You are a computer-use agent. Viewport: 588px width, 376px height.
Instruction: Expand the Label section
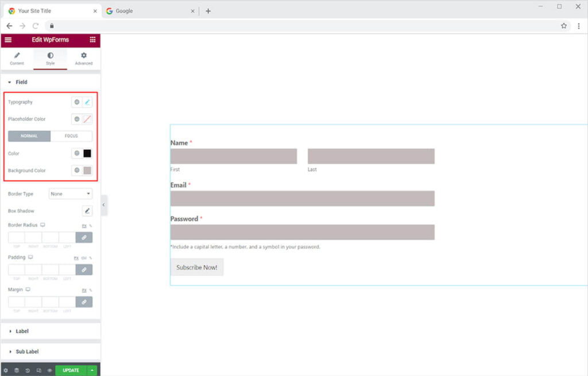(22, 331)
